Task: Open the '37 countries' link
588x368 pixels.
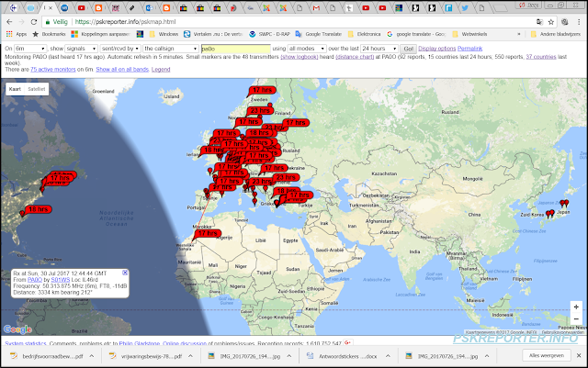Action: click(541, 57)
